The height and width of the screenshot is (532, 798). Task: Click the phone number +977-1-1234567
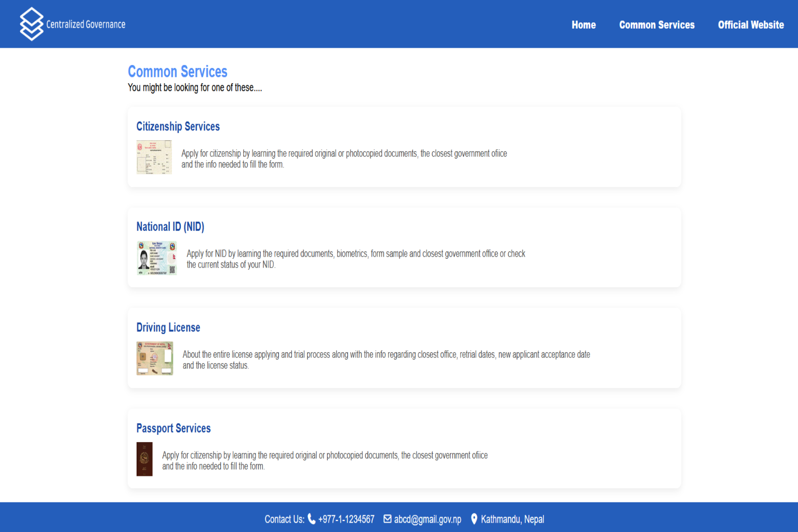(346, 520)
